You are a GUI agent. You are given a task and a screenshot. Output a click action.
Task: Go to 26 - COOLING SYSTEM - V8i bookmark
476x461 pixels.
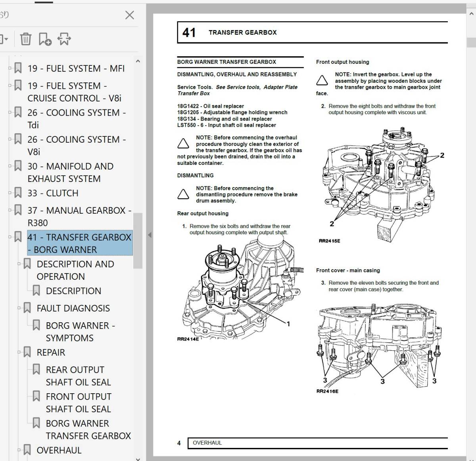pos(77,145)
